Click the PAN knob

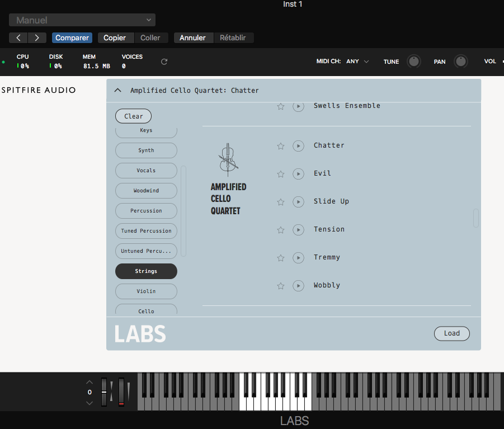[x=460, y=62]
